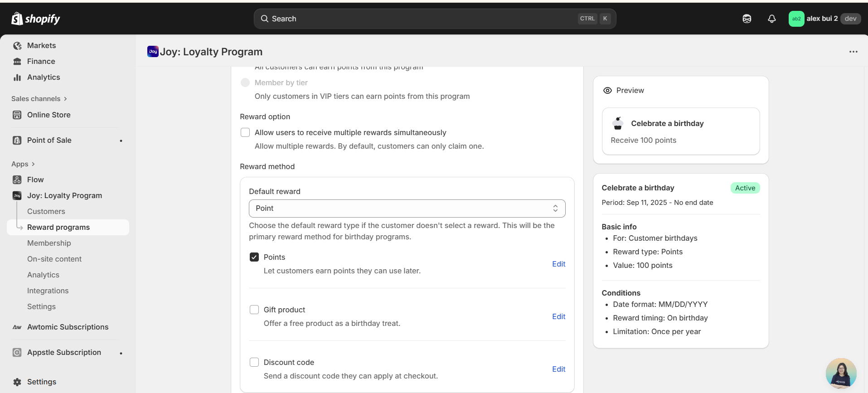
Task: Check the Gift product checkbox
Action: tap(254, 310)
